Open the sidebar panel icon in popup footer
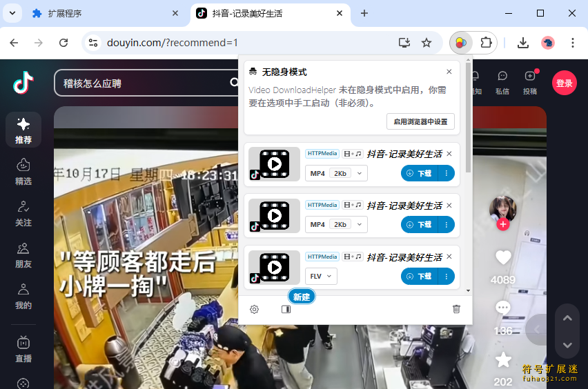The image size is (588, 389). pyautogui.click(x=286, y=309)
